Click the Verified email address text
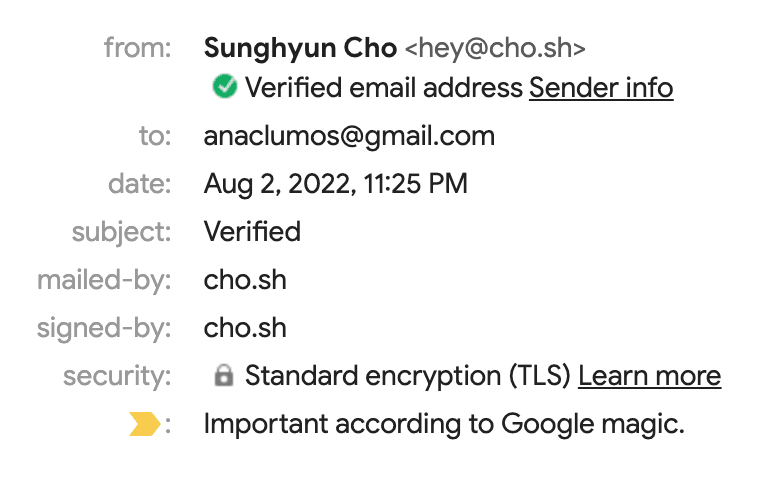The height and width of the screenshot is (482, 762). pos(384,88)
